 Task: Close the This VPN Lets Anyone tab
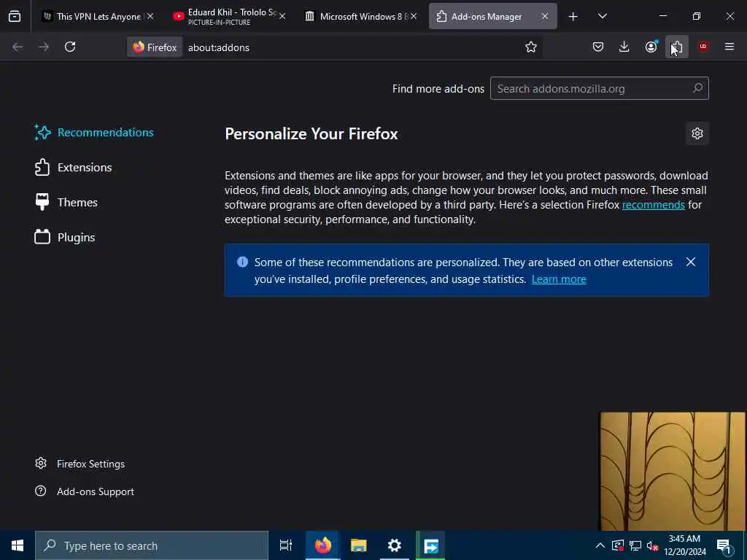pyautogui.click(x=150, y=16)
